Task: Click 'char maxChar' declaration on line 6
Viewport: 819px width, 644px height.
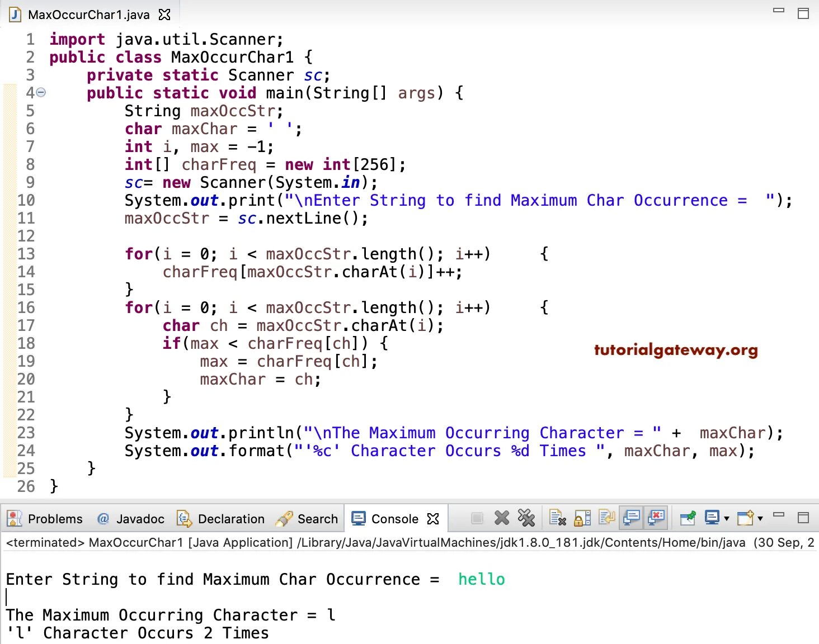Action: point(213,129)
